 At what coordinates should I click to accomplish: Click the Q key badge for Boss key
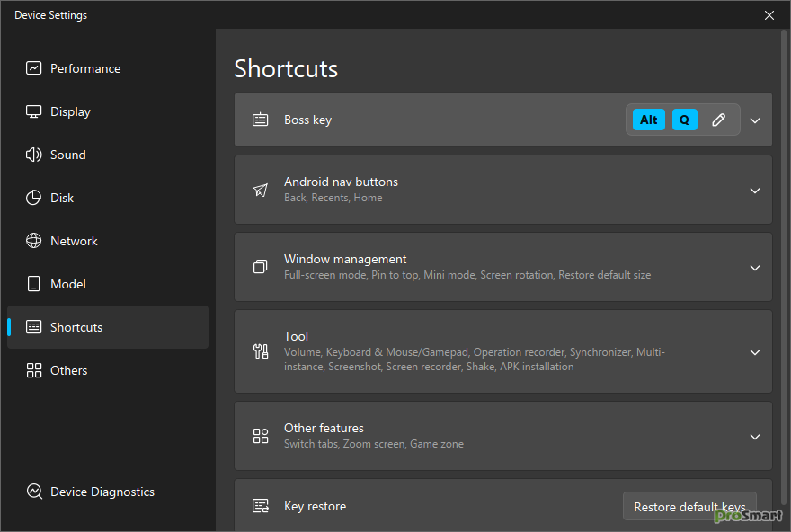[x=684, y=120]
